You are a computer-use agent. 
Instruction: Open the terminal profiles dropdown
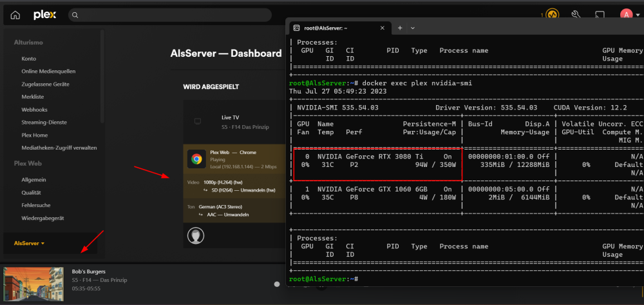pyautogui.click(x=413, y=28)
